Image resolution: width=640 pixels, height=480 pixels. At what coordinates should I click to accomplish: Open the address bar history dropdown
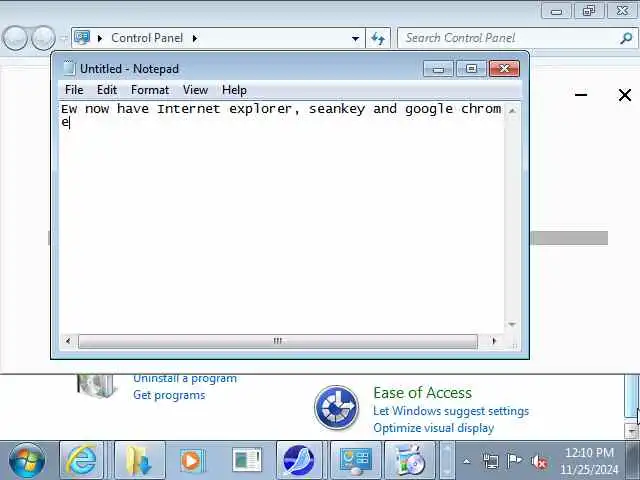click(356, 38)
